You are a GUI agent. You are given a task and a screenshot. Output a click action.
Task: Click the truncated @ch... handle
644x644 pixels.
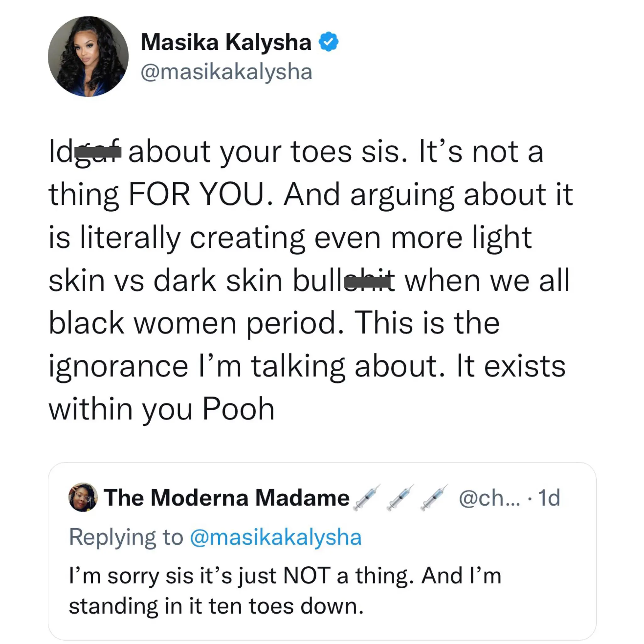point(489,498)
